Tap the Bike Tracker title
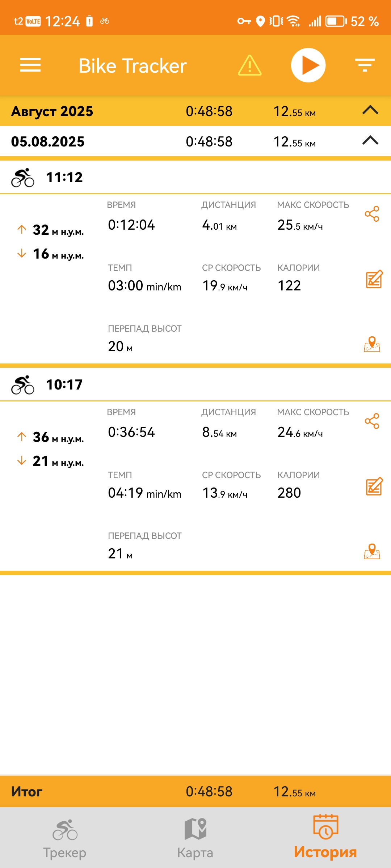The image size is (391, 868). (133, 66)
